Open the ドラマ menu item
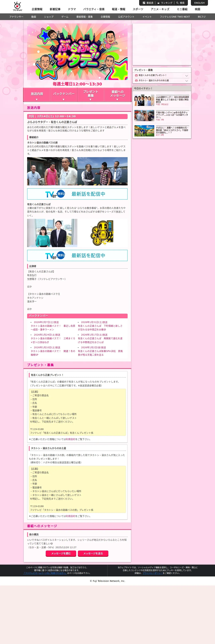Viewport: 215px width, 644px height. point(72,9)
